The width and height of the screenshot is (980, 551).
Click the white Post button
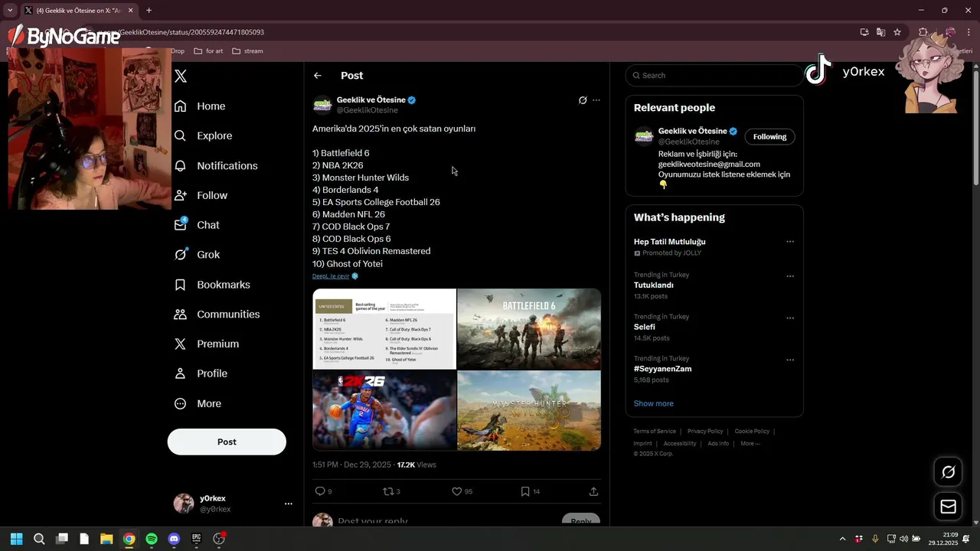pos(227,442)
